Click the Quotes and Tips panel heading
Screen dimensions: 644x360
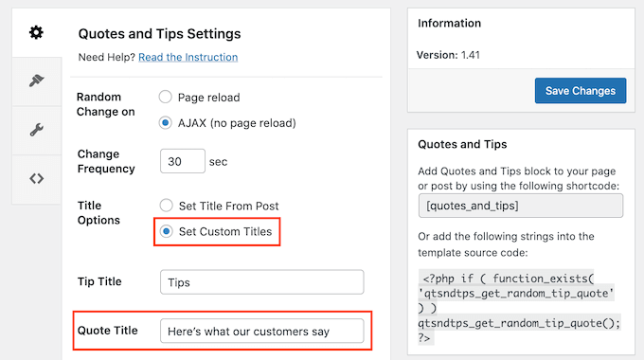[462, 144]
